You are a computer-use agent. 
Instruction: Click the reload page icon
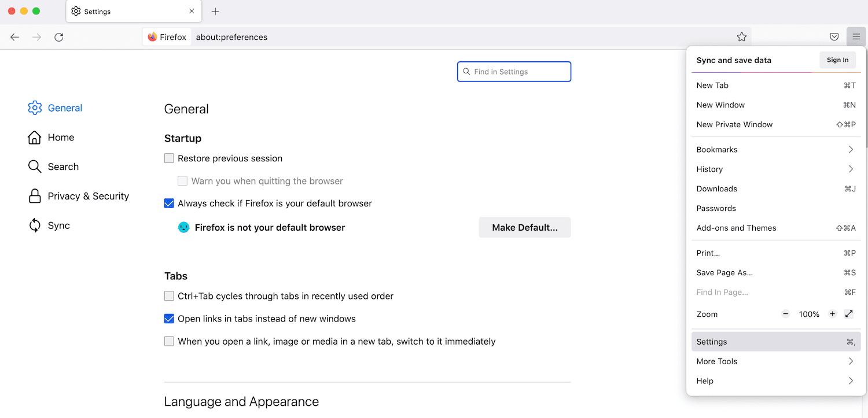tap(58, 37)
